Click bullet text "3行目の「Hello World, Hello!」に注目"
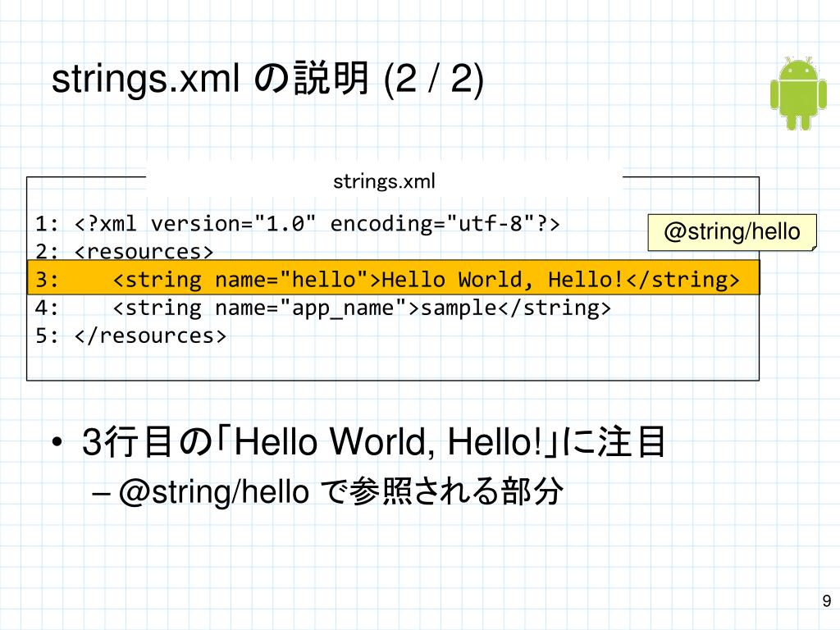 (x=373, y=442)
